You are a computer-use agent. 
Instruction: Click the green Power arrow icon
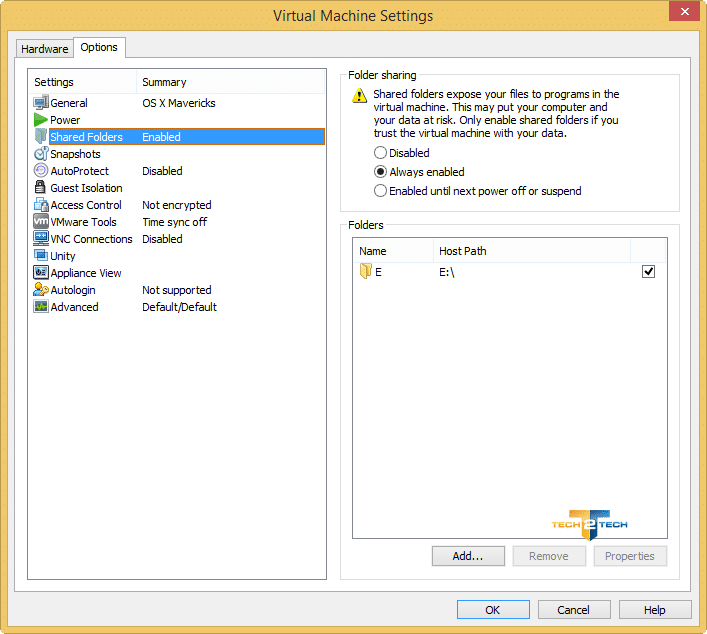41,120
